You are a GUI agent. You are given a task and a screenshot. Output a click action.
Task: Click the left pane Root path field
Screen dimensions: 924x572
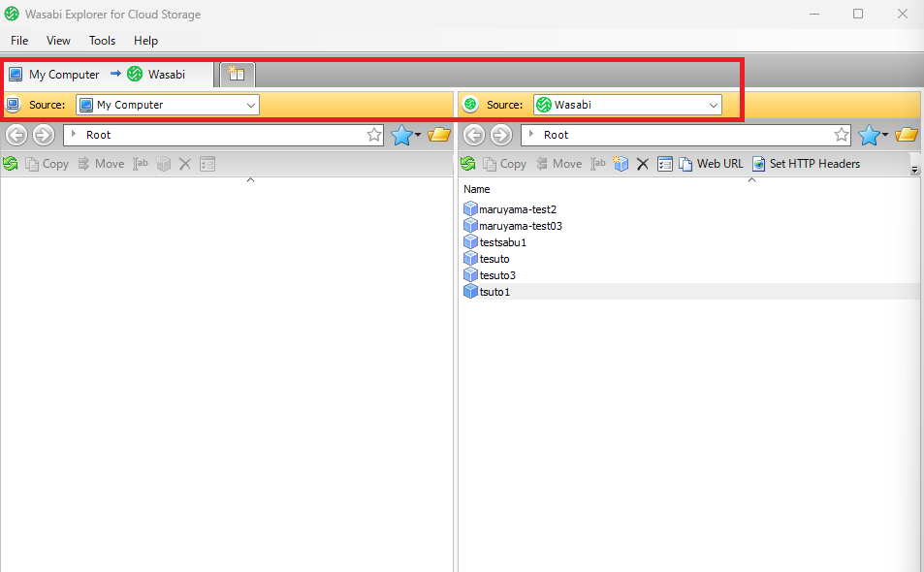(223, 135)
